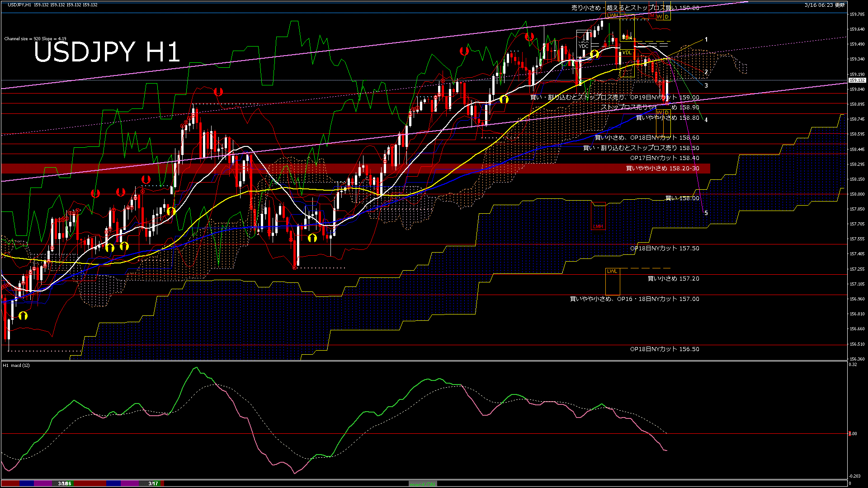Select the orange W box near 159.80 line
This screenshot has width=868, height=488.
pos(659,17)
